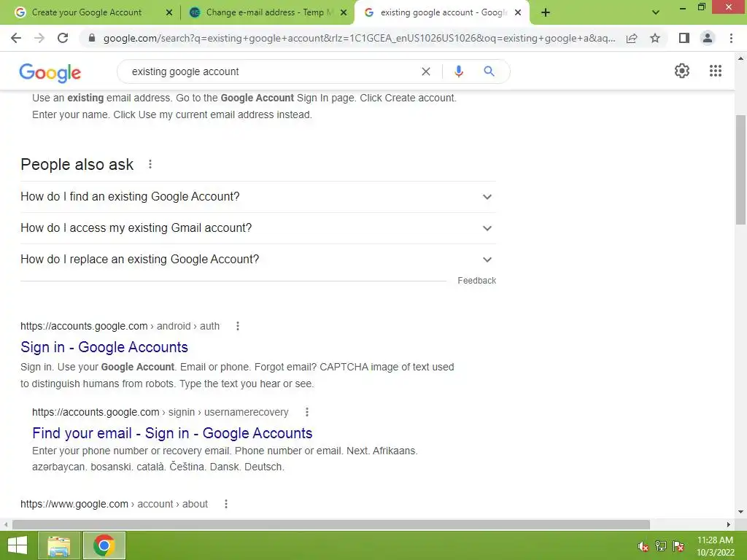Open the Google apps grid

(x=715, y=71)
